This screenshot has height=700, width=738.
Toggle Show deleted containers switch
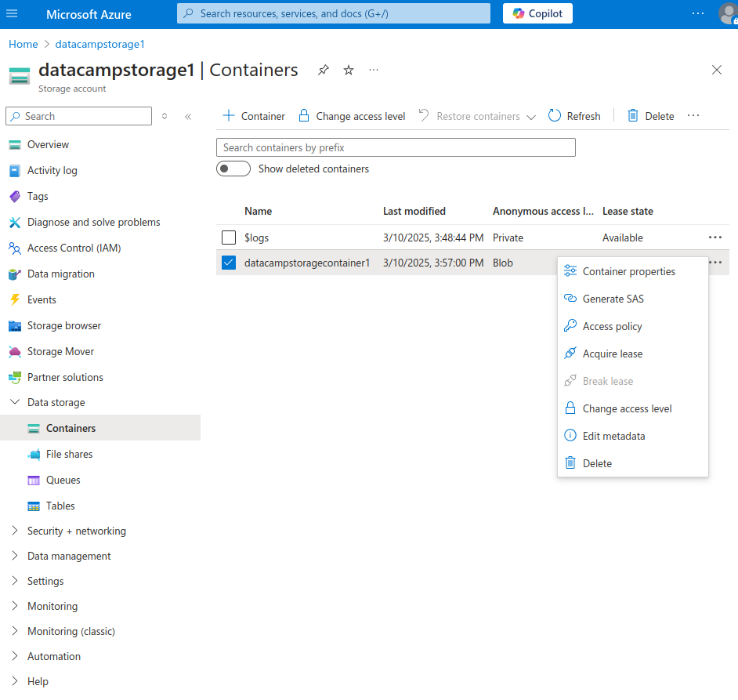(x=233, y=169)
